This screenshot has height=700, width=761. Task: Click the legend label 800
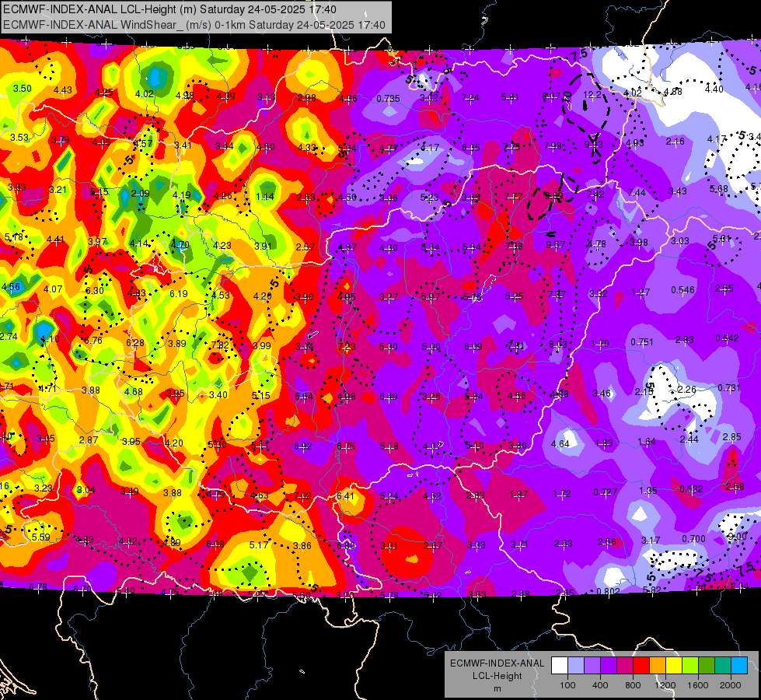pyautogui.click(x=633, y=685)
